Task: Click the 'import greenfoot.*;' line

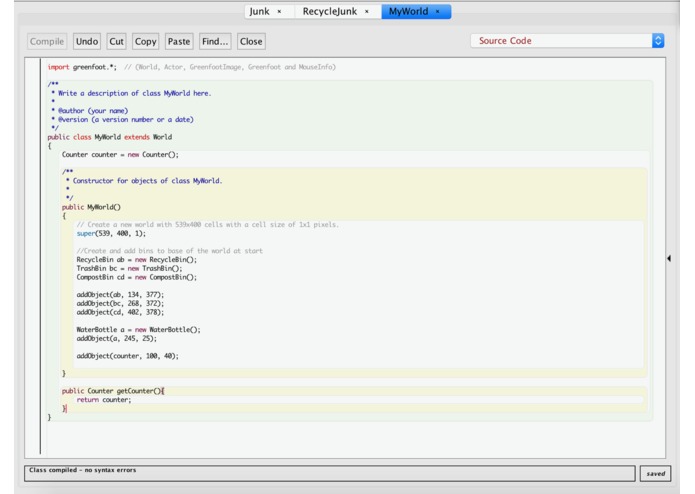Action: click(82, 67)
